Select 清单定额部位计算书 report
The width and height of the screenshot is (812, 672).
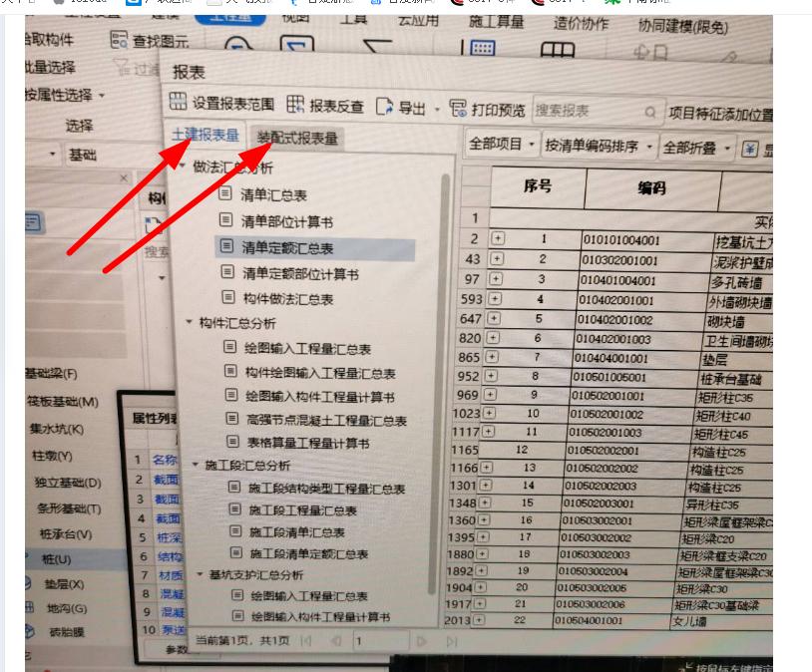click(x=300, y=273)
